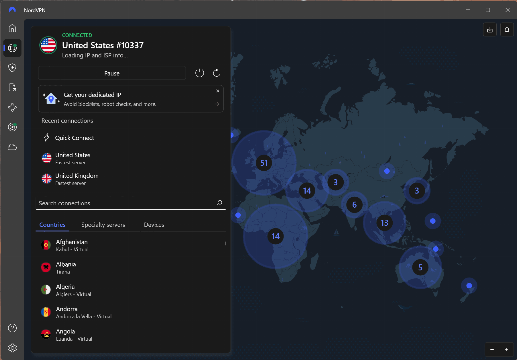517x360 pixels.
Task: Open Threat Protection shield icon in sidebar
Action: coord(12,68)
